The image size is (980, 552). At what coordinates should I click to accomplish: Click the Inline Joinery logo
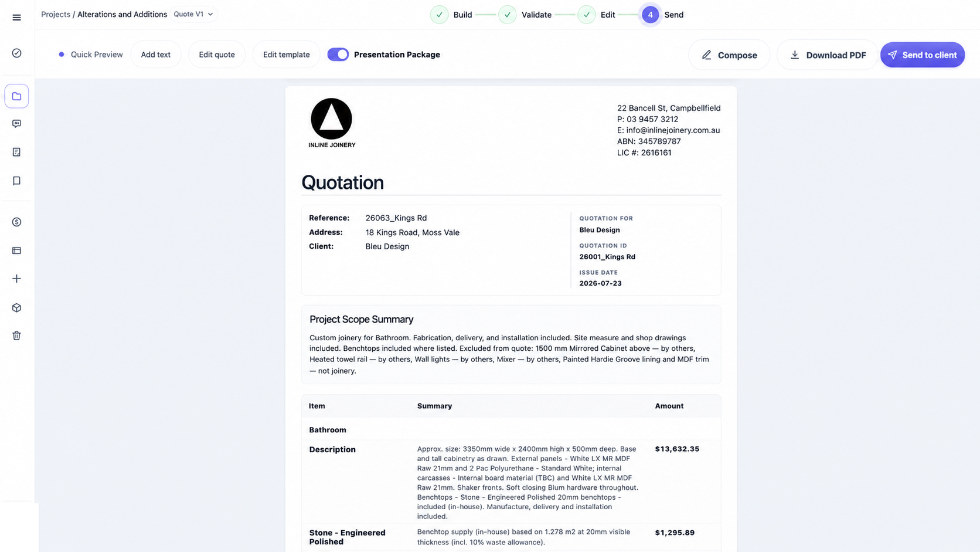pos(332,123)
